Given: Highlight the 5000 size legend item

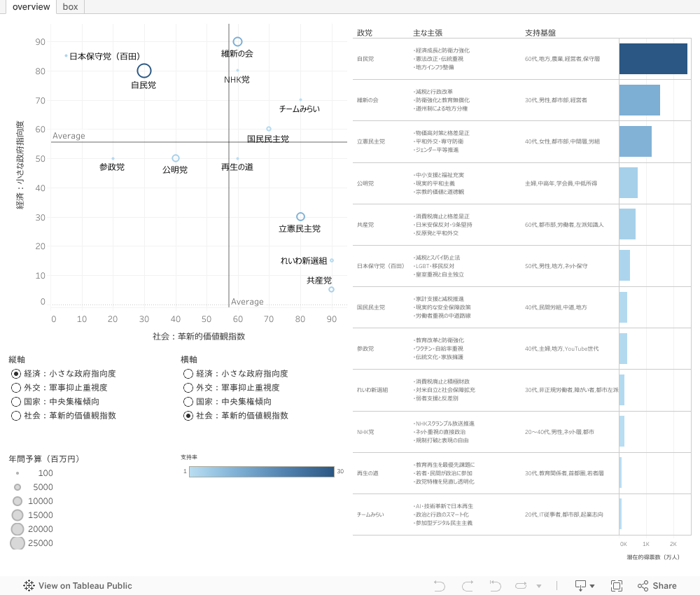Looking at the screenshot, I should [31, 487].
